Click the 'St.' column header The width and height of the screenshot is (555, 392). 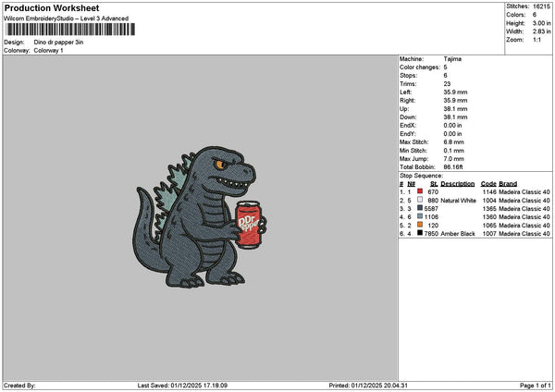435,184
